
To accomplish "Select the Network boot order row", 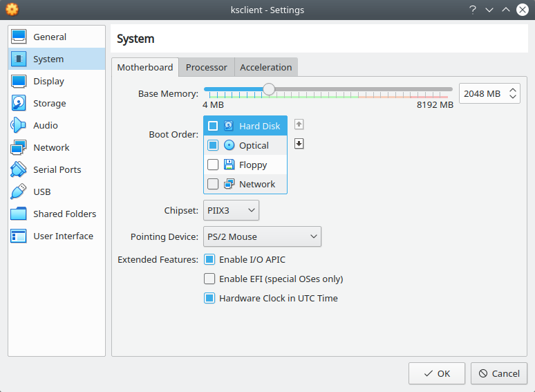I will pyautogui.click(x=245, y=184).
